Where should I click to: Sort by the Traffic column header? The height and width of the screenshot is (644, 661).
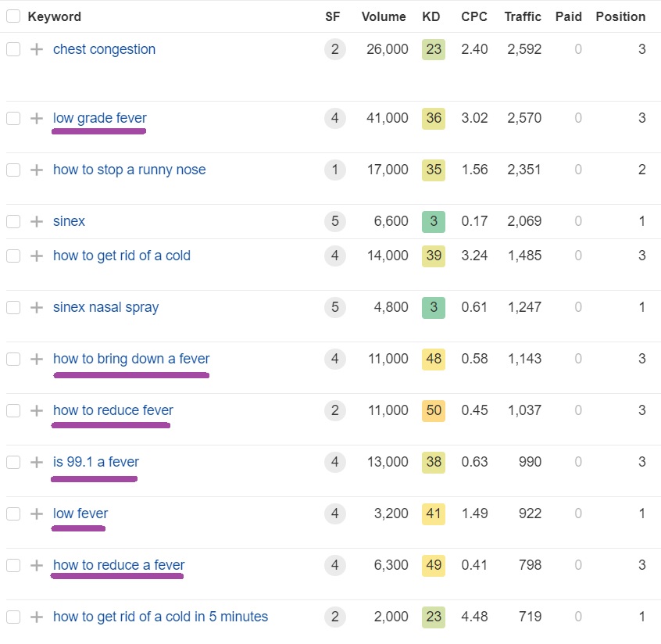pyautogui.click(x=523, y=16)
